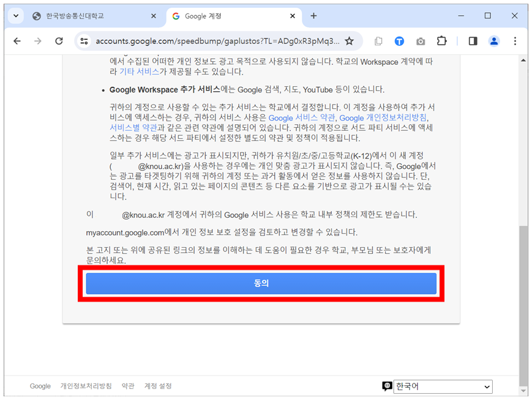Click the blue 동의 button
Viewport: 532px width, 400px height.
pyautogui.click(x=261, y=283)
